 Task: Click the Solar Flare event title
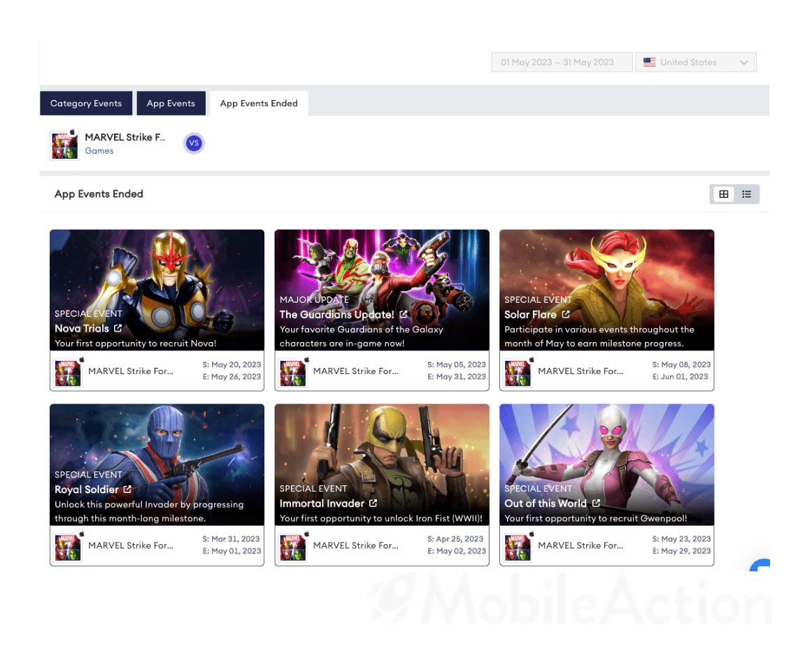click(x=530, y=315)
